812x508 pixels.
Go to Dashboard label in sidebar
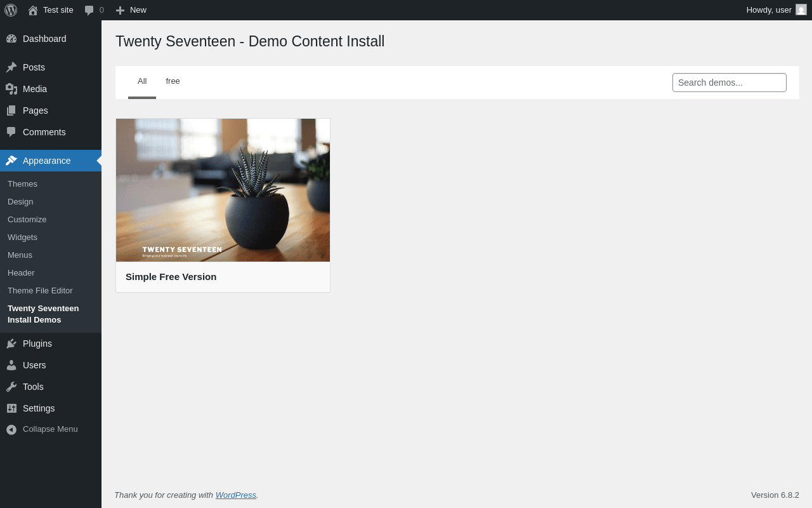coord(44,39)
